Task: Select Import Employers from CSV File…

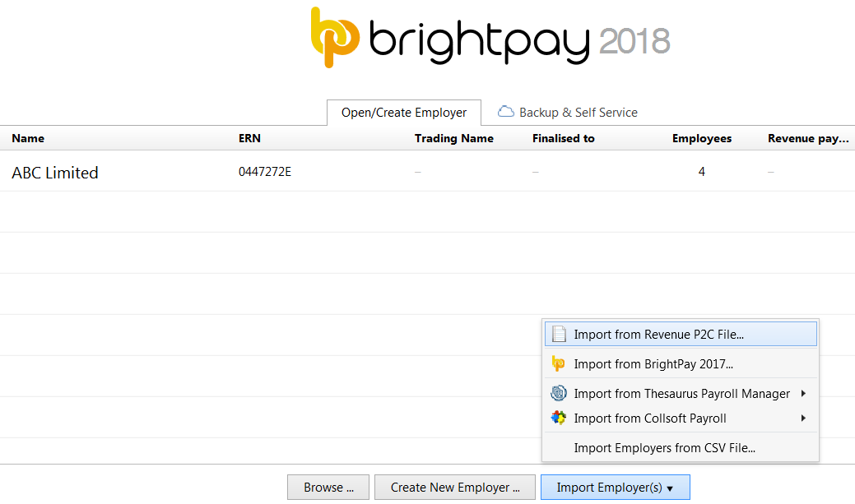Action: click(681, 447)
